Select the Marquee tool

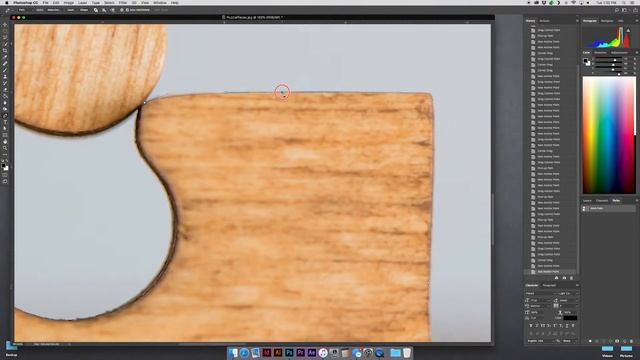5,31
